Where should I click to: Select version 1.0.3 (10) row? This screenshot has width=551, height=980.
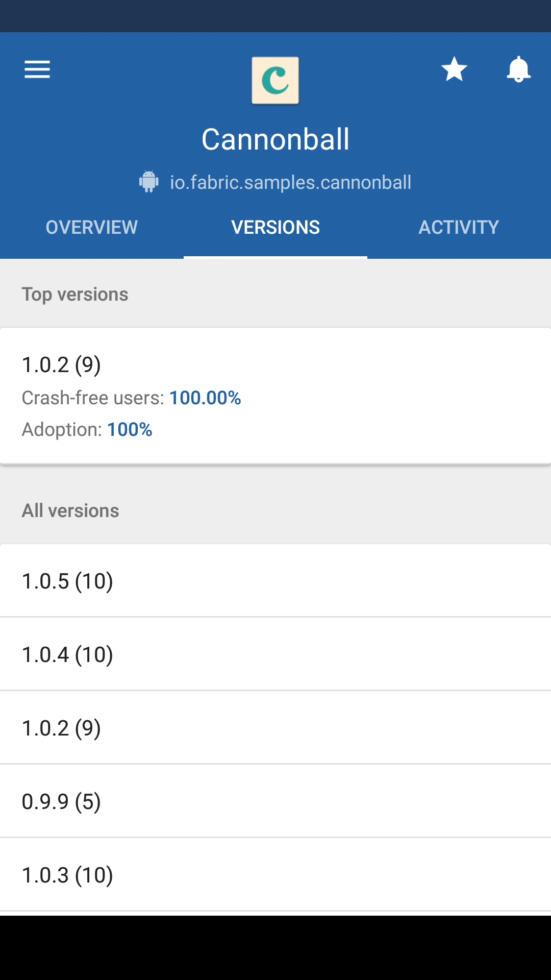click(x=275, y=875)
